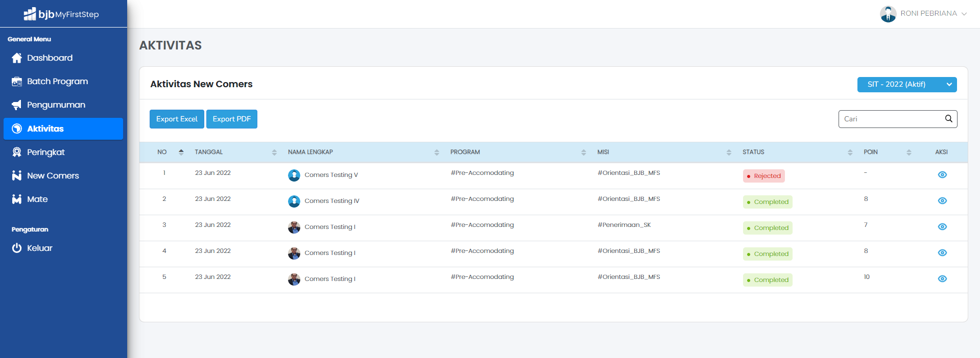The image size is (980, 358).
Task: Open Dashboard via the home icon
Action: [17, 58]
